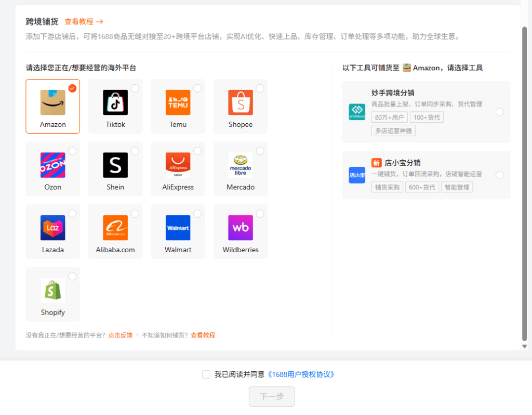Click the 100+货代 tag
Screen dimensions: 532x415
[427, 117]
